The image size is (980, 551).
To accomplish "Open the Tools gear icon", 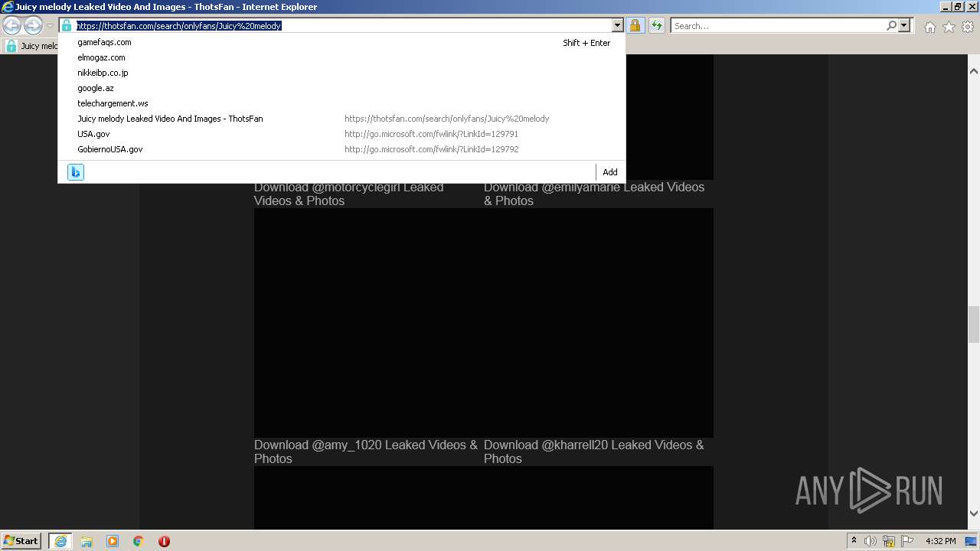I will coord(968,27).
